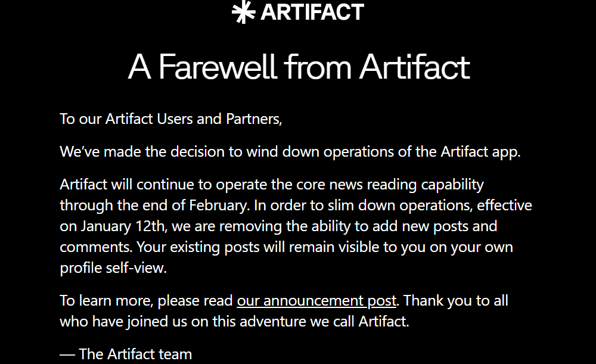Click the words "profile self-view."
The height and width of the screenshot is (364, 596).
(x=113, y=268)
